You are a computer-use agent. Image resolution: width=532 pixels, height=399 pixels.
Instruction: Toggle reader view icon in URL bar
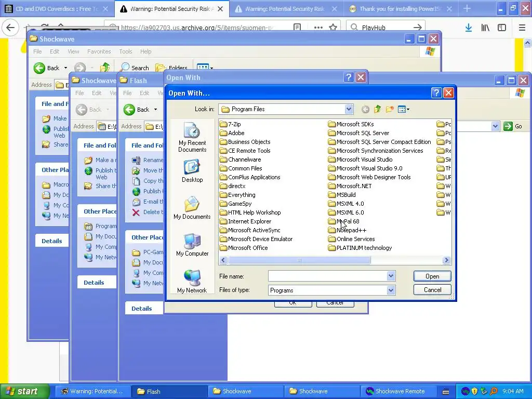point(297,27)
